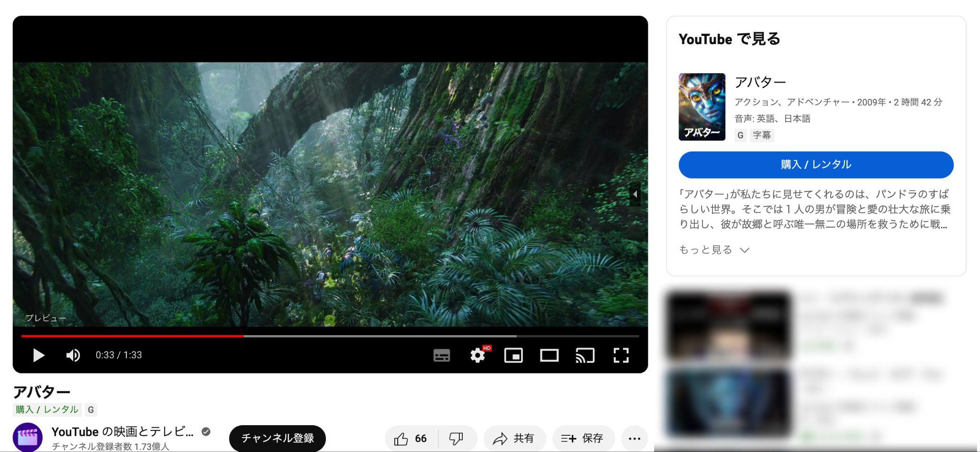Mute the video volume speaker icon

pyautogui.click(x=73, y=355)
